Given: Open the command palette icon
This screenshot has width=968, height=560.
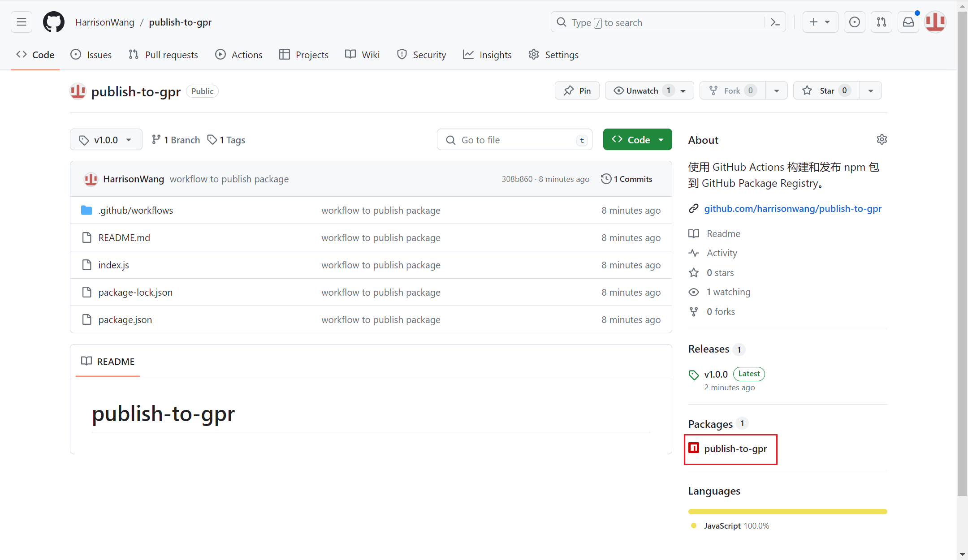Looking at the screenshot, I should pyautogui.click(x=775, y=22).
